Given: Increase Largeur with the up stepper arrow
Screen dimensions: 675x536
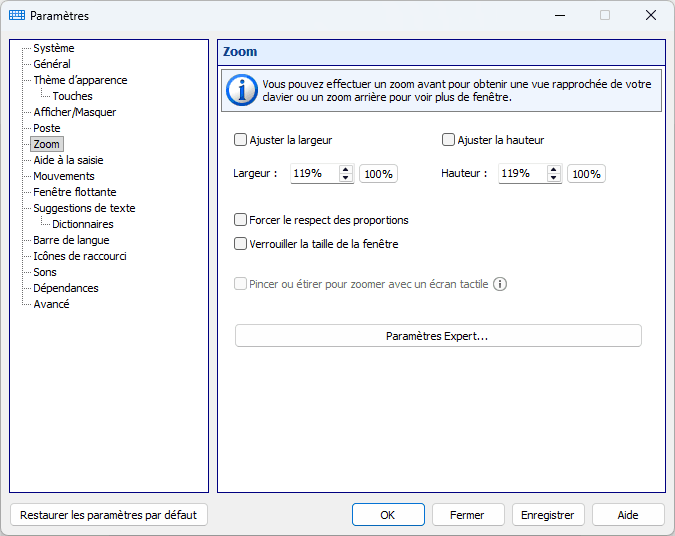Looking at the screenshot, I should (345, 170).
